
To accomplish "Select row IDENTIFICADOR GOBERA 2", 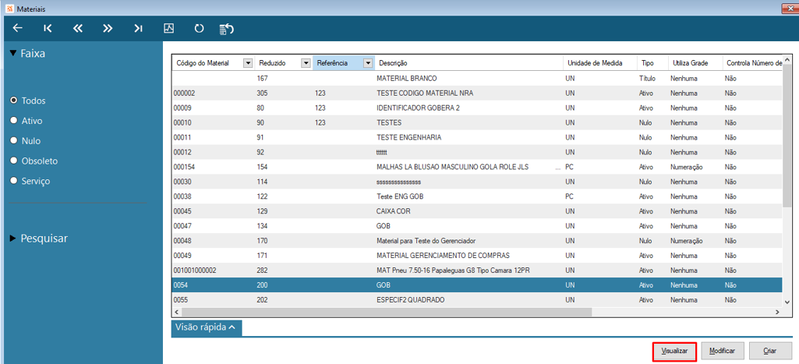I will coord(476,108).
